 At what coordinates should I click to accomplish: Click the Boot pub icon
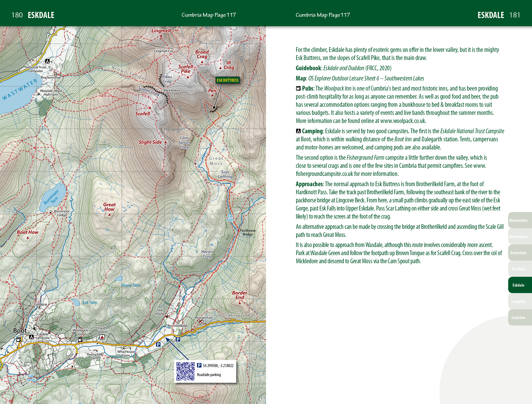[x=19, y=340]
